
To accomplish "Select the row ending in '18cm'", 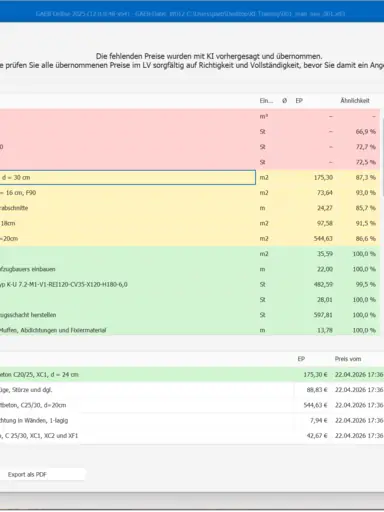I will point(190,223).
